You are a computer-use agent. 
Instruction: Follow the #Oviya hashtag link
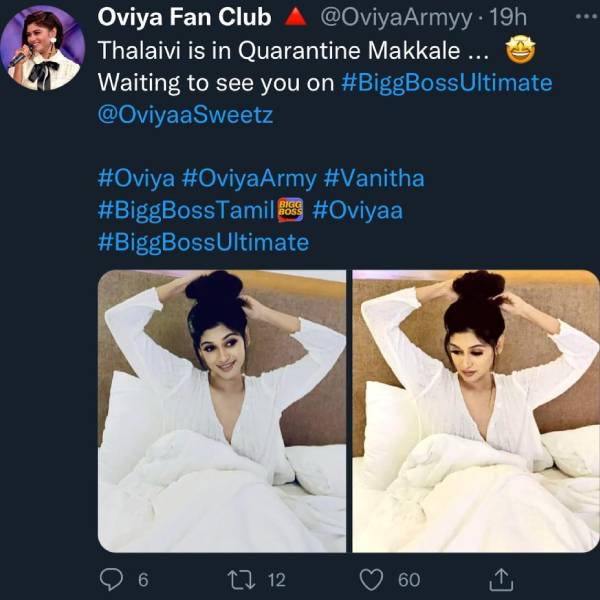(x=136, y=178)
